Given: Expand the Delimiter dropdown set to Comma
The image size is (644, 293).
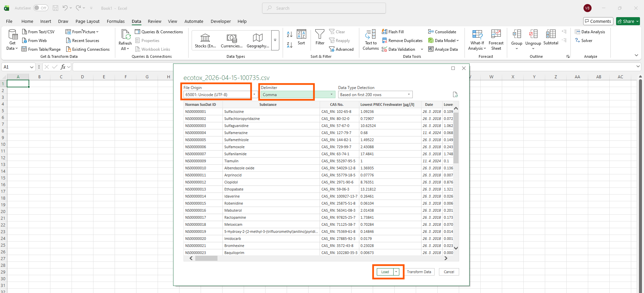Looking at the screenshot, I should pyautogui.click(x=331, y=95).
